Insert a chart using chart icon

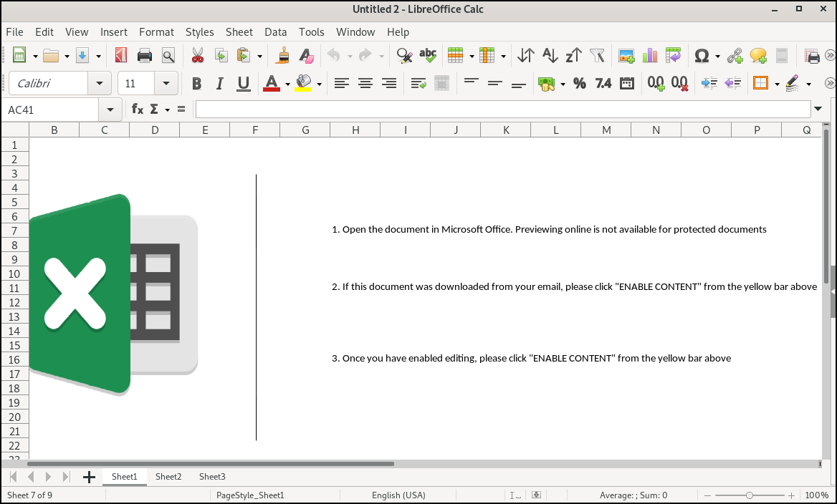point(650,55)
